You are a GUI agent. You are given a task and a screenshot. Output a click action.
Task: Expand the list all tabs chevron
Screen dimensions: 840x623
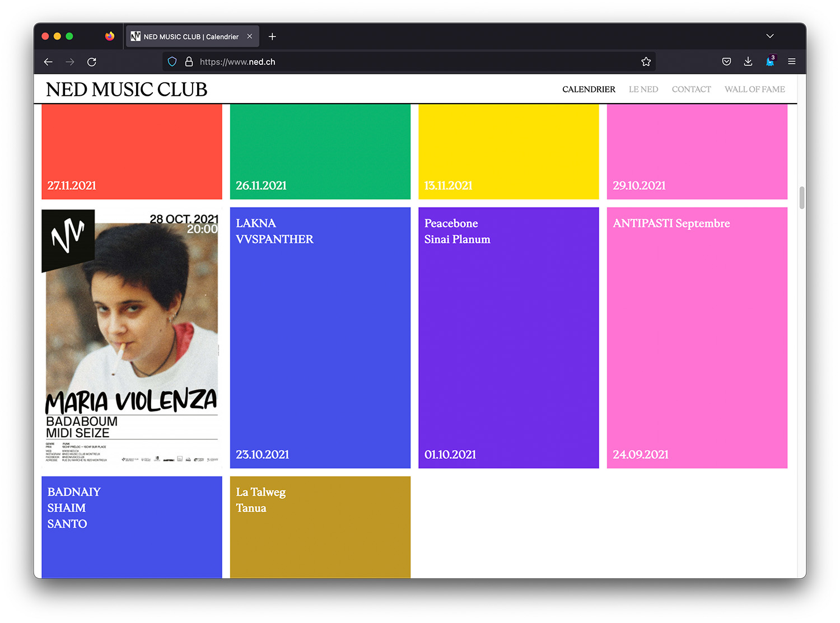pos(770,36)
